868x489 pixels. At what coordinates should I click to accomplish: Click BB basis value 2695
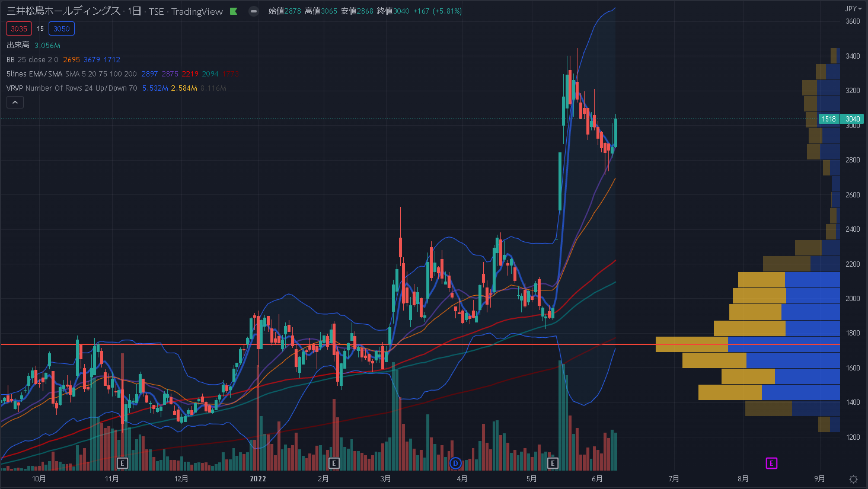[71, 59]
